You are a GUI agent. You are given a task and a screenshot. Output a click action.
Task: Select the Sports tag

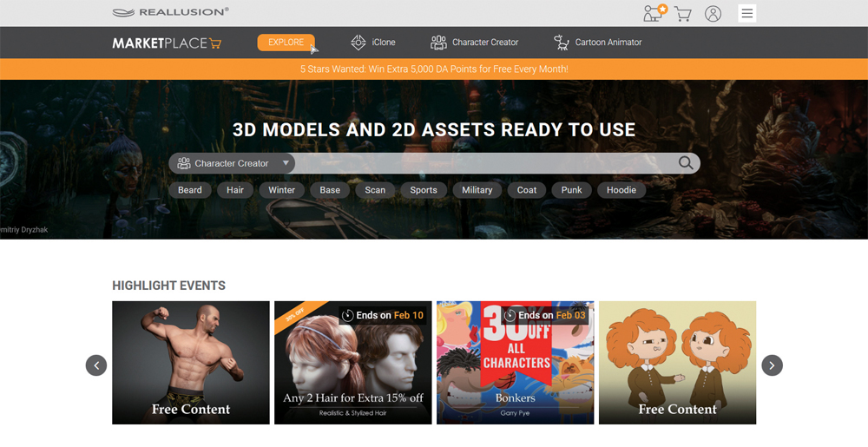[424, 190]
